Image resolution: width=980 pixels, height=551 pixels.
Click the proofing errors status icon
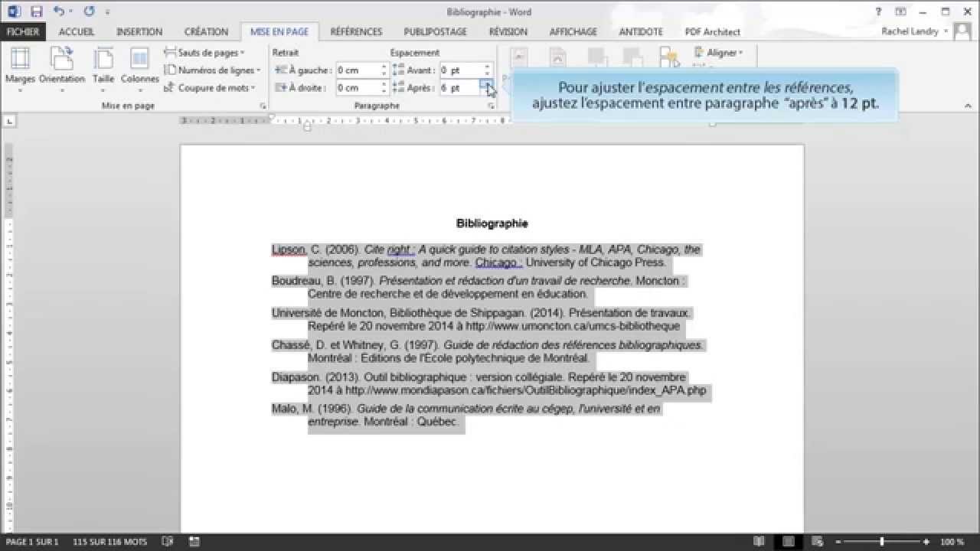(x=168, y=542)
